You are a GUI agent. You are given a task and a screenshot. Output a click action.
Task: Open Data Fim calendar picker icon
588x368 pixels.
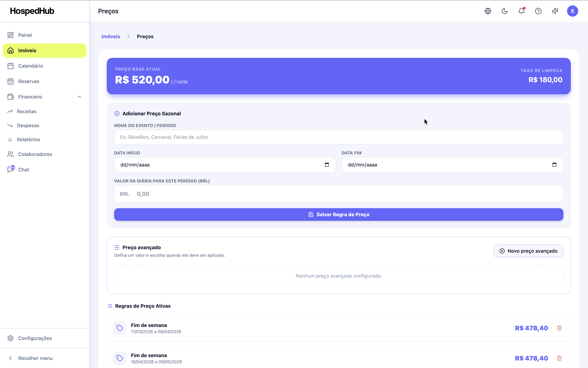click(554, 165)
